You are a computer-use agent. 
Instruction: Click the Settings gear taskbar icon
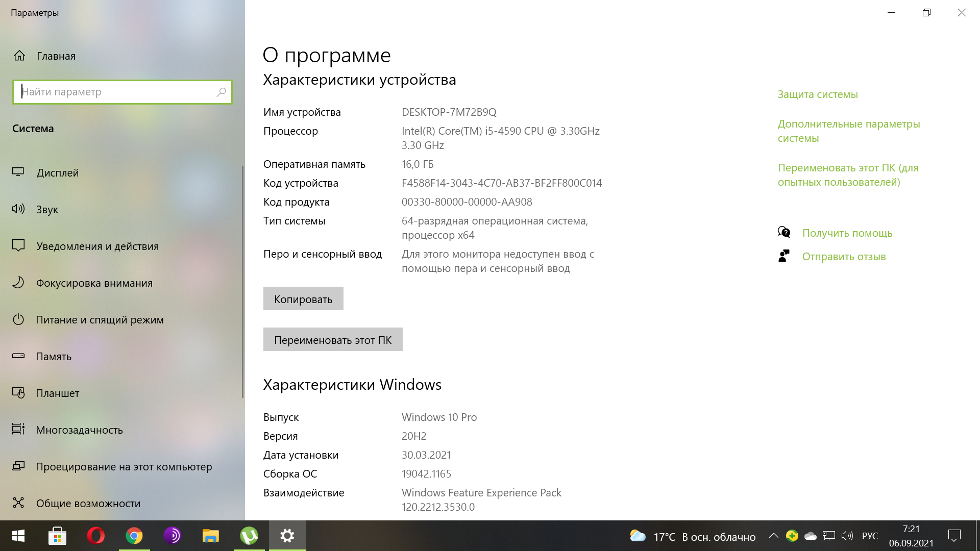(287, 536)
